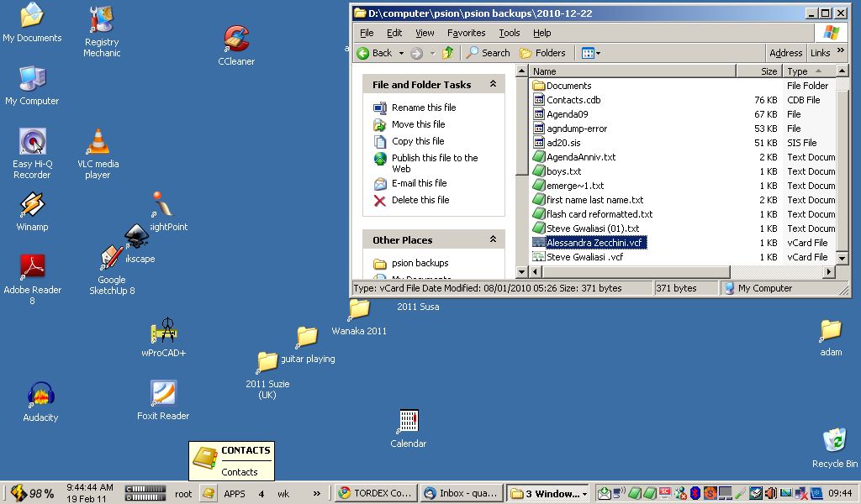The height and width of the screenshot is (504, 861).
Task: Click Rename this file link
Action: [424, 108]
